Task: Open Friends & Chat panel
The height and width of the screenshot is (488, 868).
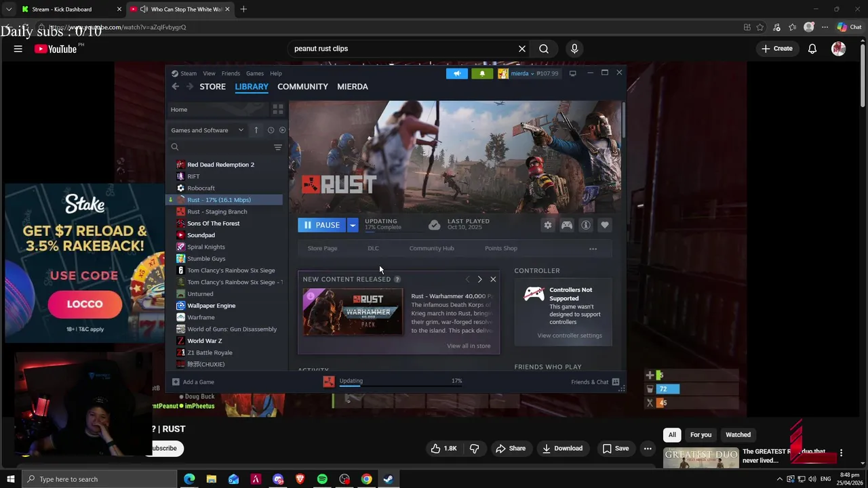Action: click(x=595, y=382)
